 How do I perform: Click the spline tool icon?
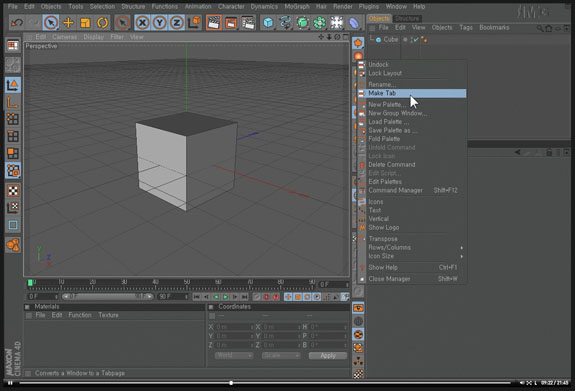285,23
